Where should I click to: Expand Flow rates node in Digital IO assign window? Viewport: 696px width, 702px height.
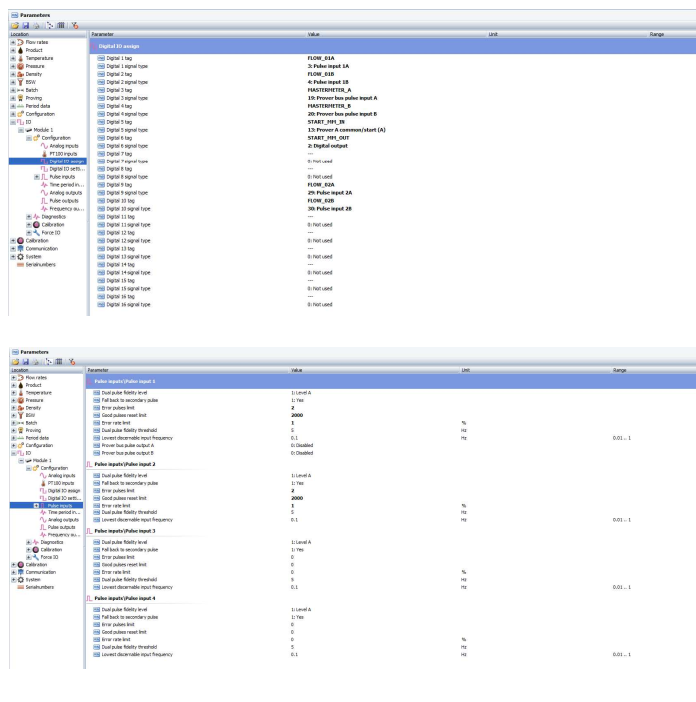coord(13,42)
